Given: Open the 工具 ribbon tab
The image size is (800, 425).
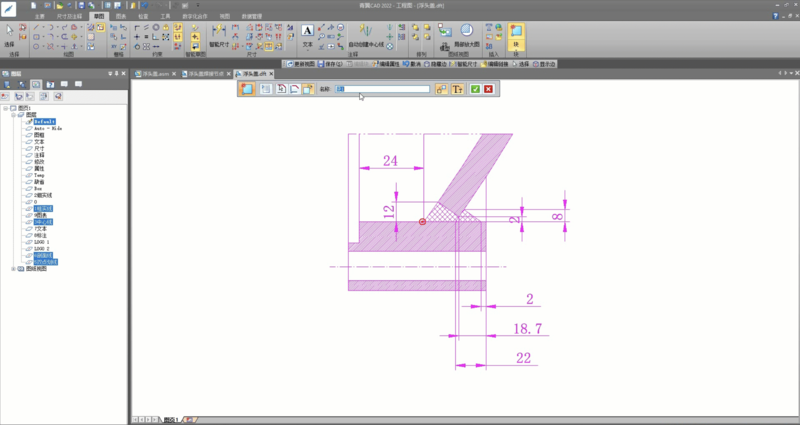Looking at the screenshot, I should (x=166, y=17).
